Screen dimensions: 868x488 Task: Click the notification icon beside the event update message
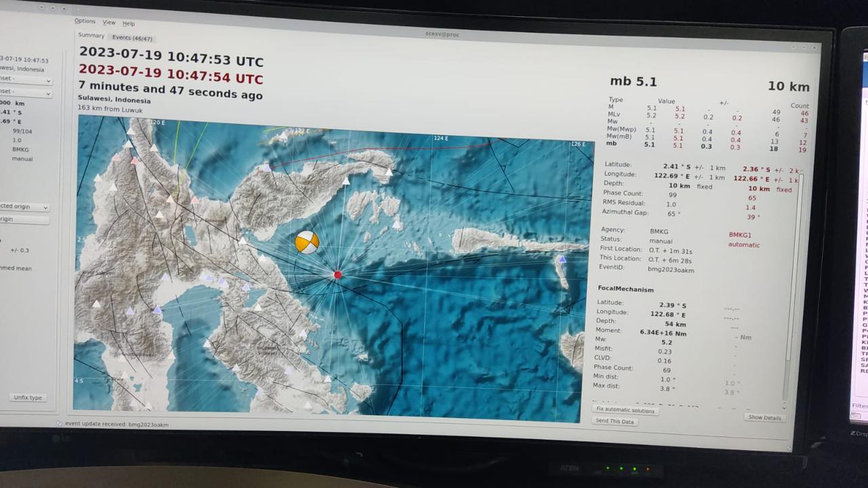coord(60,424)
